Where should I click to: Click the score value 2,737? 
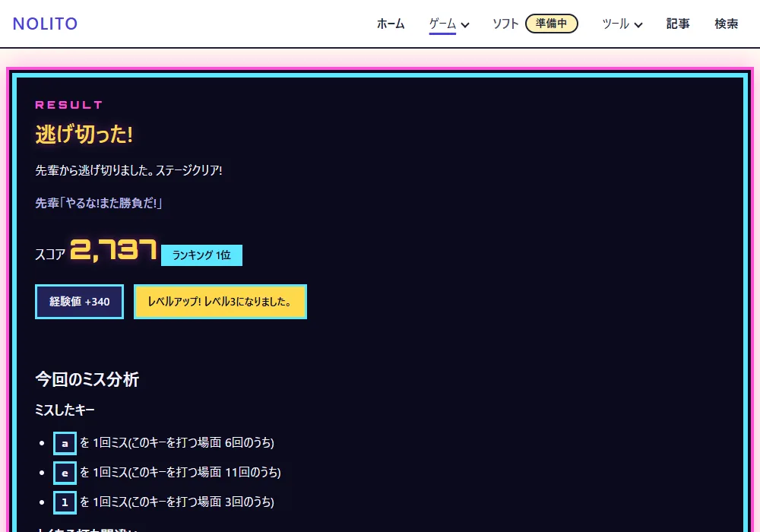click(113, 250)
